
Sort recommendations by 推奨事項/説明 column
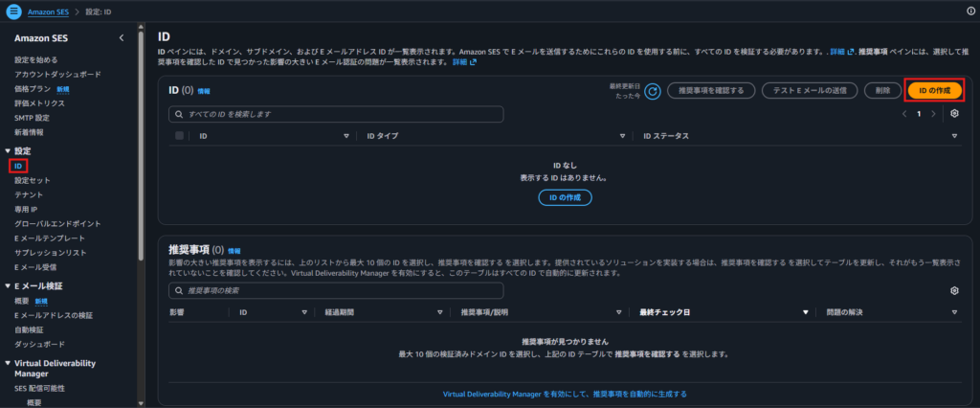[619, 312]
